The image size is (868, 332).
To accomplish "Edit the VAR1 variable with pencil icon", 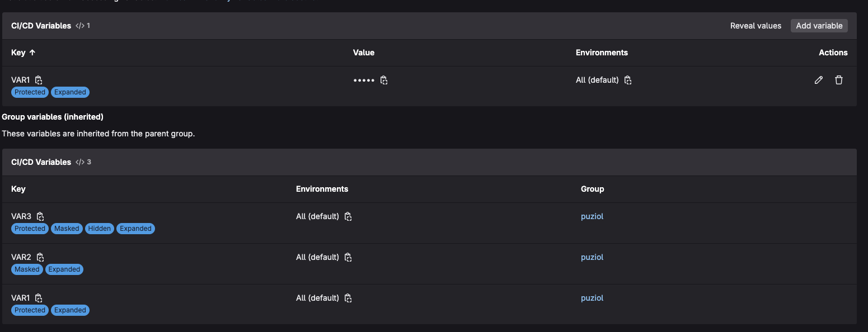I will tap(818, 80).
